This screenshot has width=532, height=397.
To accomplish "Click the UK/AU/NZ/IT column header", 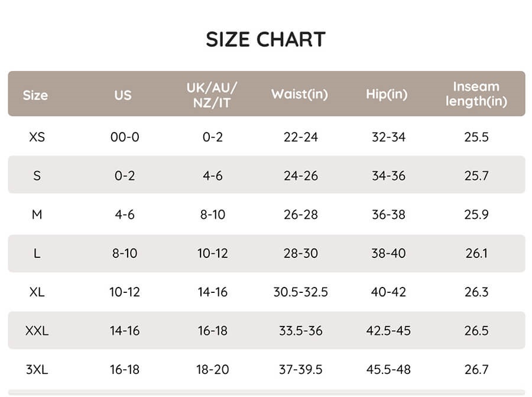I will (x=212, y=95).
